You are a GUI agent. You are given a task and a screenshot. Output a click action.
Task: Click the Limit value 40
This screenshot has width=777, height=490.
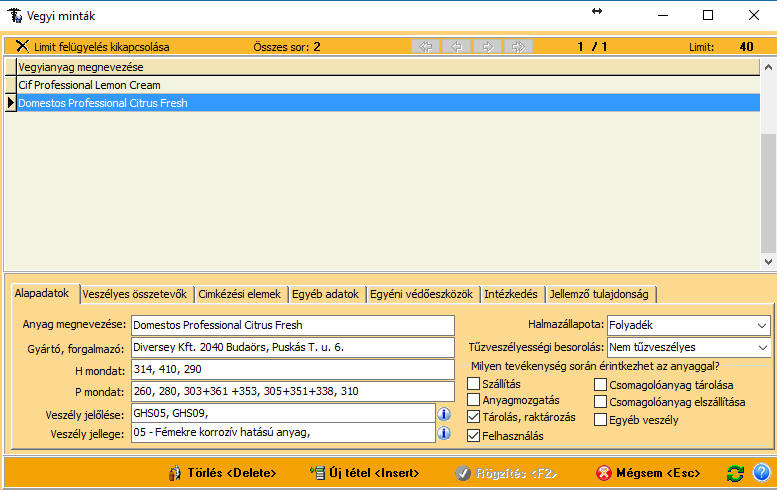tap(746, 47)
